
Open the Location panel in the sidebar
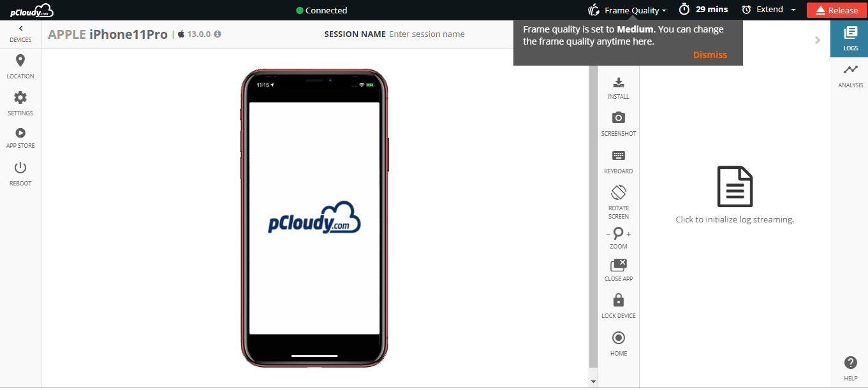[x=20, y=66]
